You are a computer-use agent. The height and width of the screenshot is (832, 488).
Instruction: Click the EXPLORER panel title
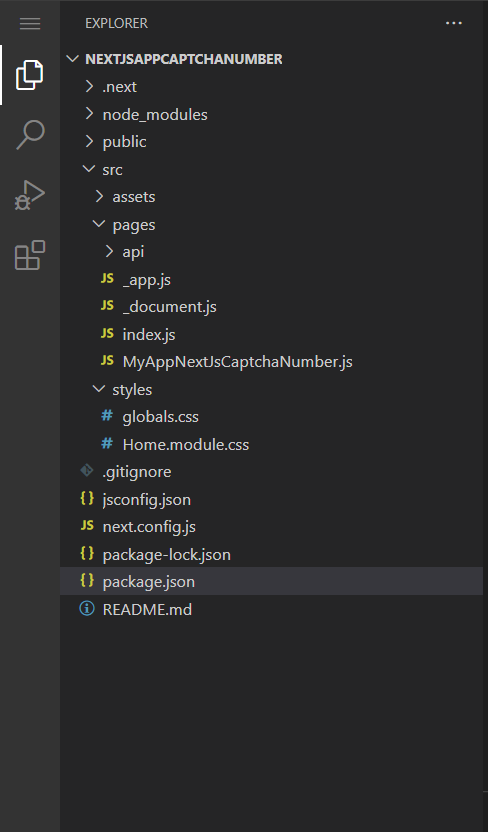click(x=116, y=23)
